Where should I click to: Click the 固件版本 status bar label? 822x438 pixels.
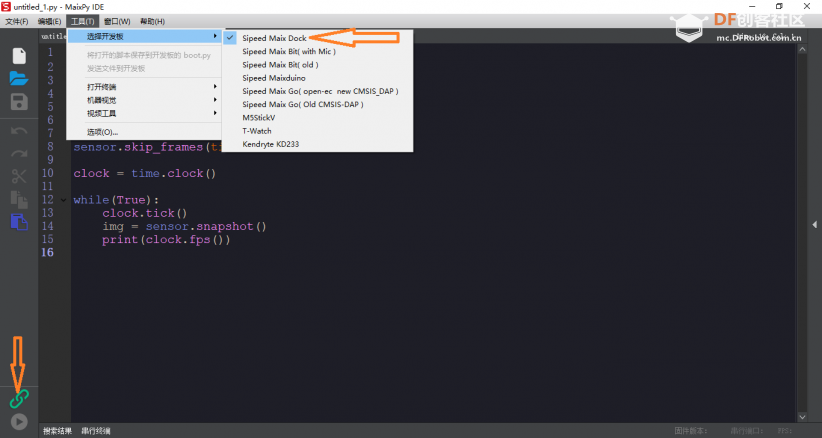[690, 431]
